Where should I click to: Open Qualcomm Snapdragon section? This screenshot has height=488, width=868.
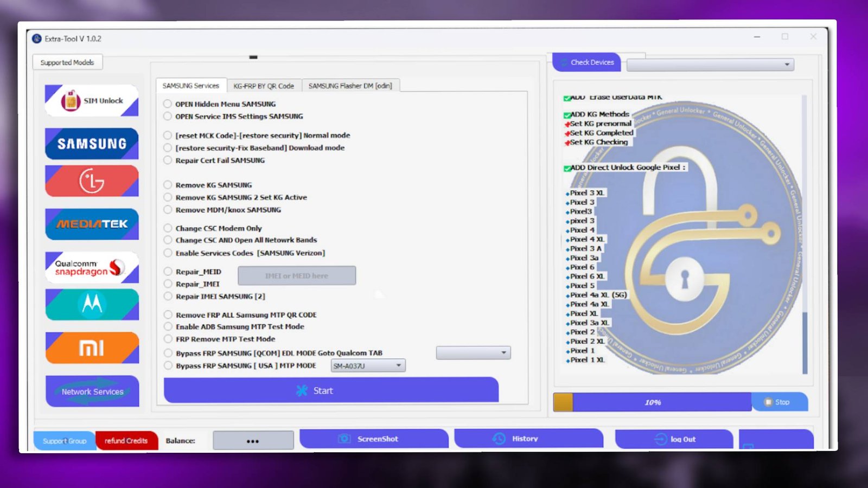[x=92, y=267]
